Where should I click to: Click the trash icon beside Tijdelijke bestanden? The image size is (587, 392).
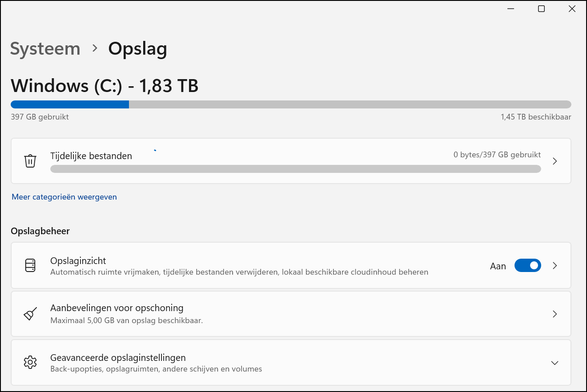point(30,161)
